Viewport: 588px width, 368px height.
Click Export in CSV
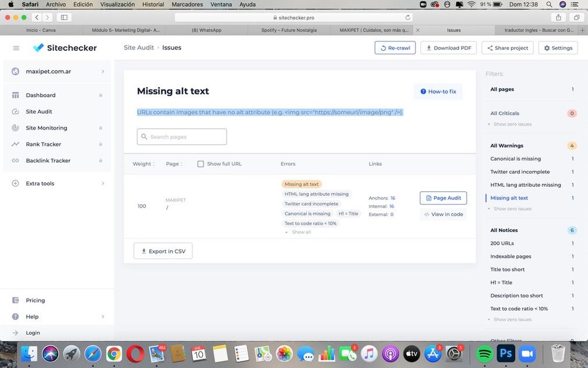point(163,251)
